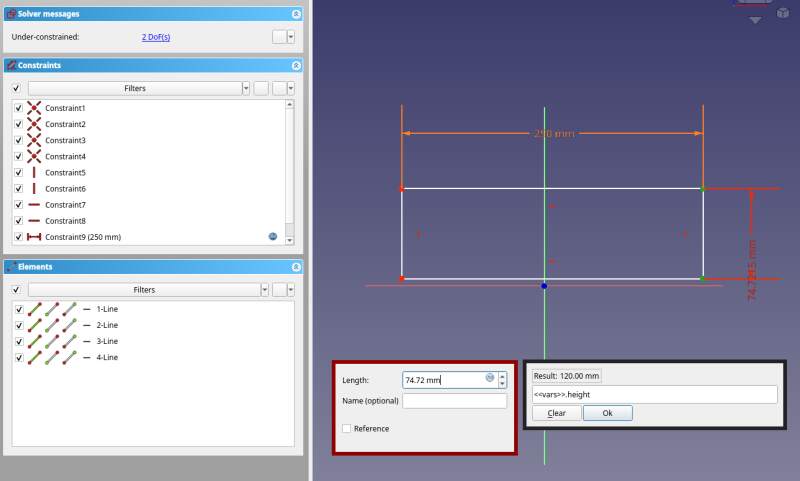Click the Ok button
The width and height of the screenshot is (800, 481).
608,413
